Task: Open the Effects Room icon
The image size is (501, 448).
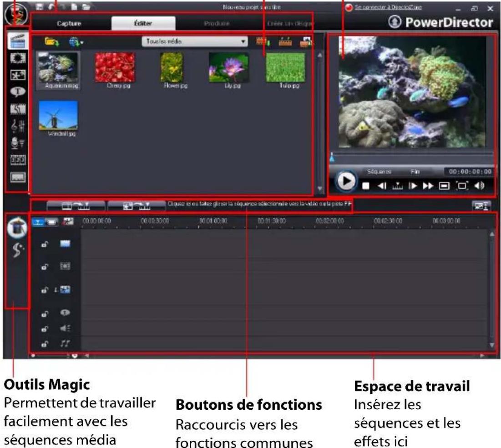Action: tap(18, 58)
